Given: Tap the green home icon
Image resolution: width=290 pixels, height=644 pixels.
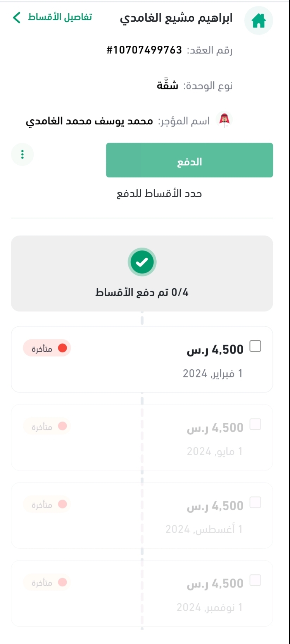Looking at the screenshot, I should click(x=258, y=21).
